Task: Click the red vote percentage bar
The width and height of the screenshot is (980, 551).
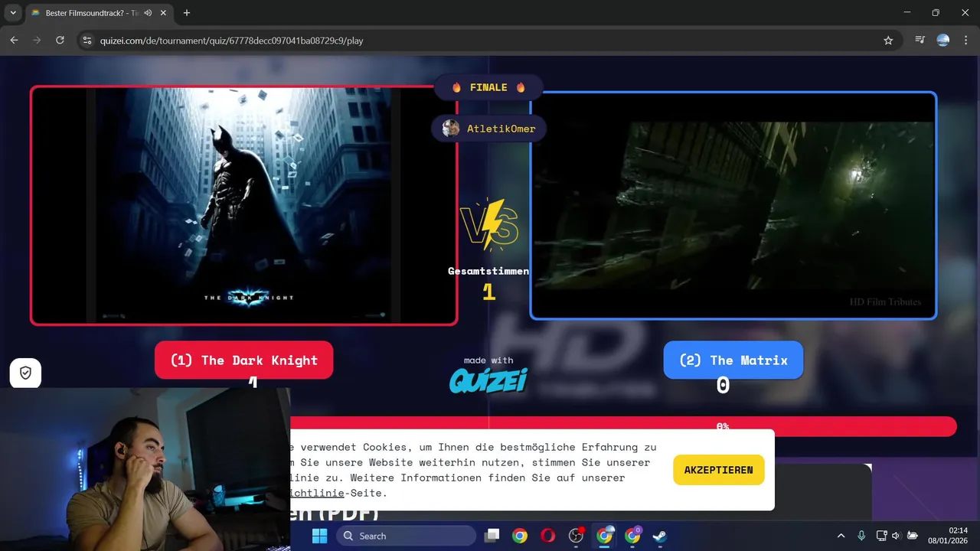Action: [x=623, y=426]
